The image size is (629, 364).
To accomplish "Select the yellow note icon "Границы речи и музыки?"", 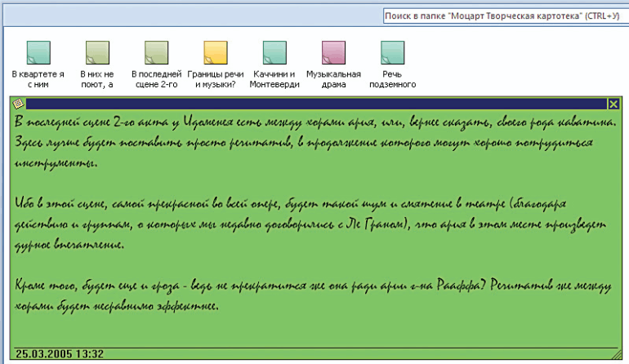I will (216, 52).
